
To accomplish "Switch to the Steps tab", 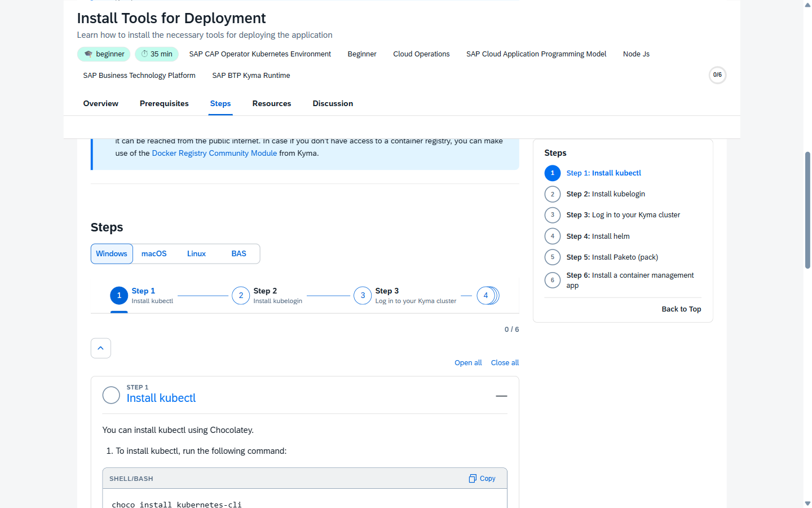I will click(220, 104).
